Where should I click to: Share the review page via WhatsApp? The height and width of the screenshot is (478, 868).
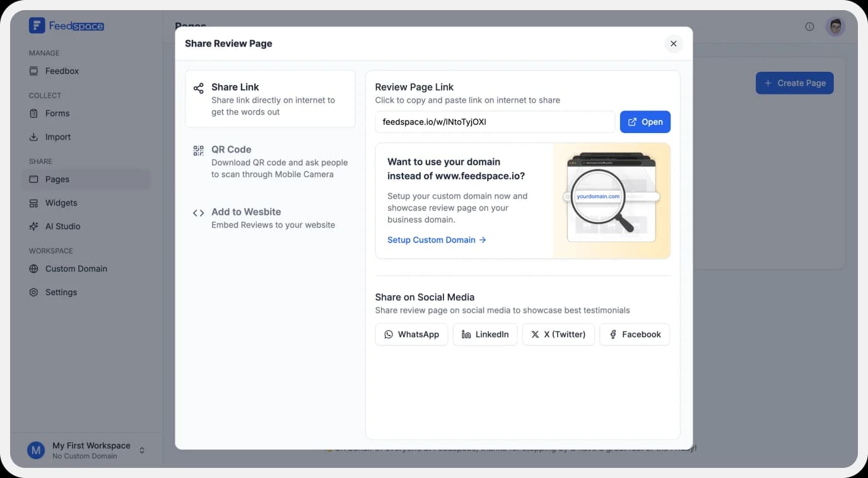click(411, 335)
